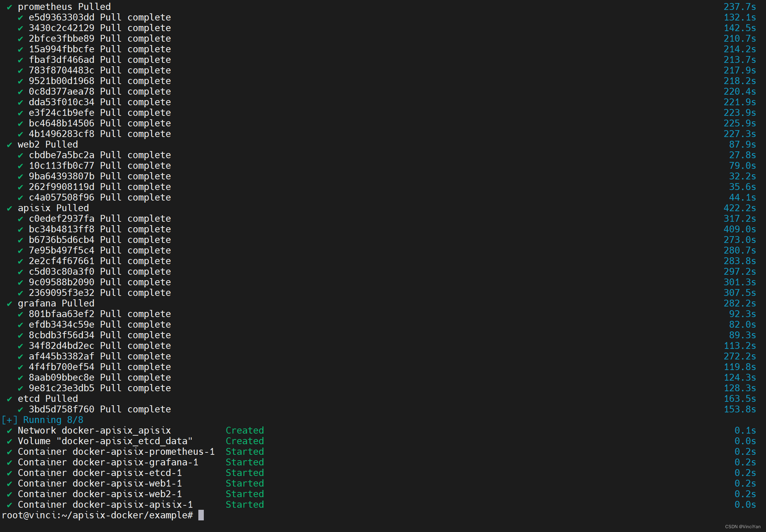This screenshot has width=766, height=532.
Task: Click 'Started' status of prometheus container
Action: tap(245, 452)
